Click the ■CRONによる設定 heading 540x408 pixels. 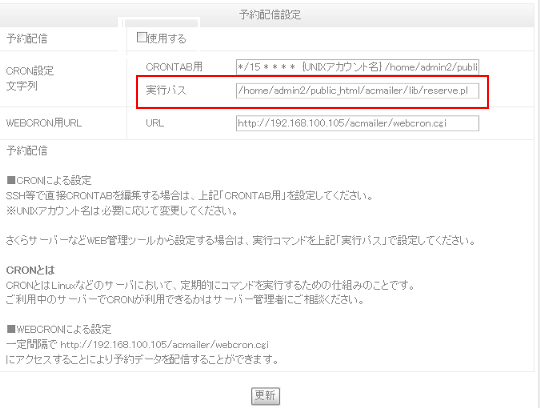pos(49,180)
